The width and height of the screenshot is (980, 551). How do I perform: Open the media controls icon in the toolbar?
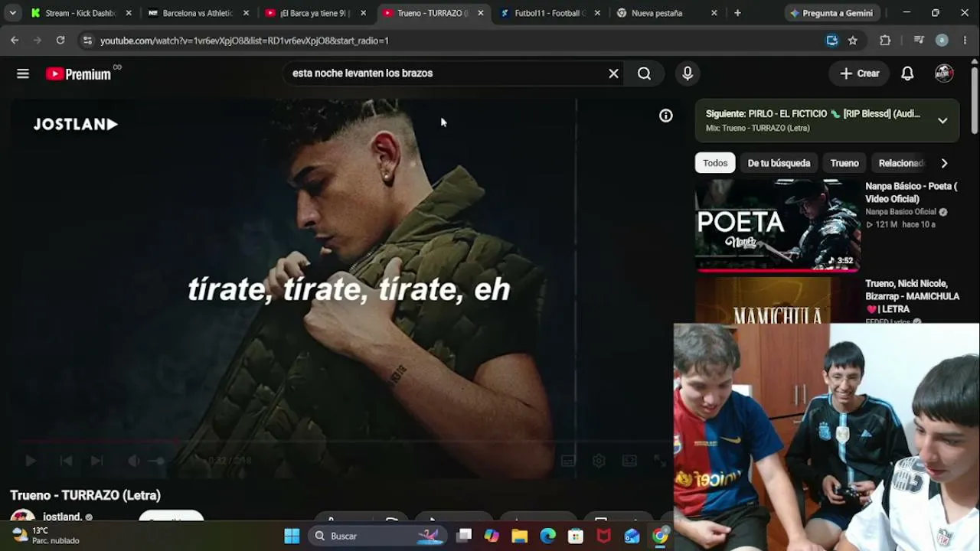click(919, 41)
